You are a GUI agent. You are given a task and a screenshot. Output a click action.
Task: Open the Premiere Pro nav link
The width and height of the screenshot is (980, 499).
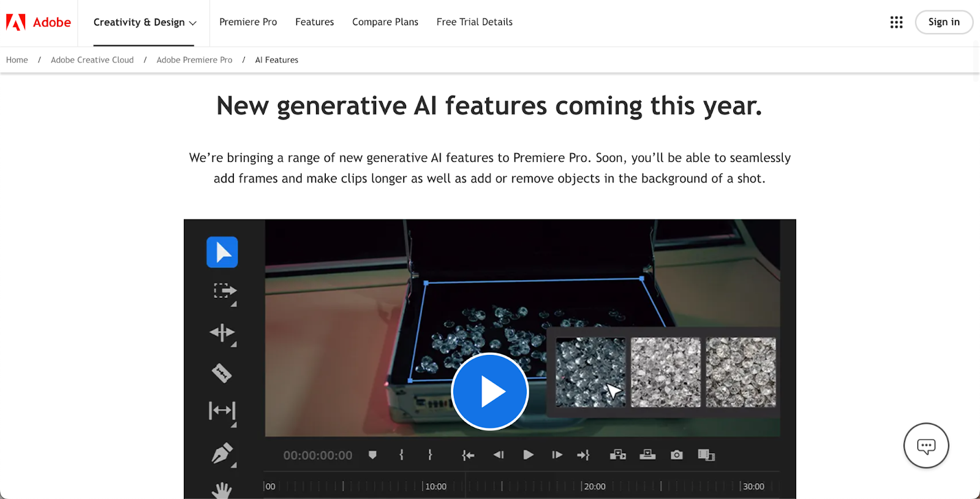point(248,22)
